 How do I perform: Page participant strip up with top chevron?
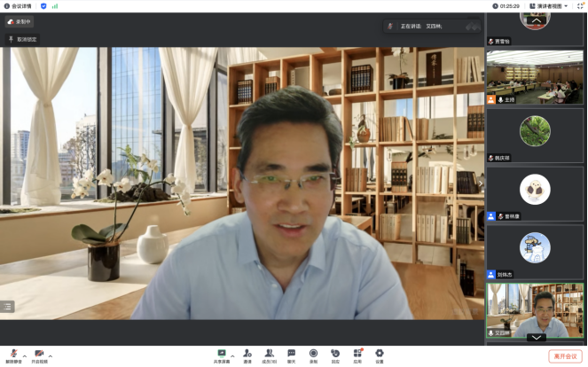click(537, 20)
